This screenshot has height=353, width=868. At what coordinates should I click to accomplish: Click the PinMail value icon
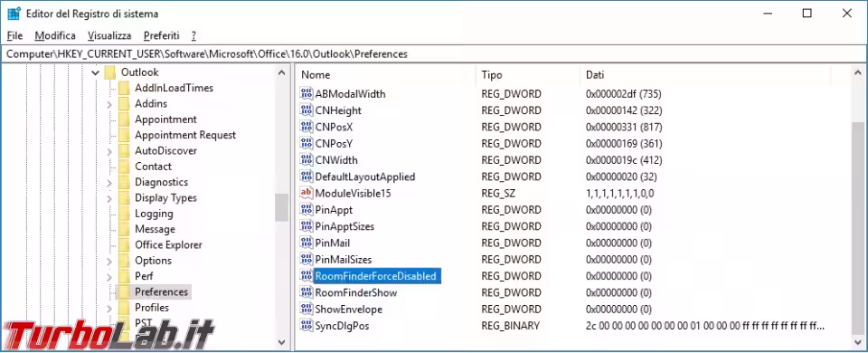pos(307,243)
